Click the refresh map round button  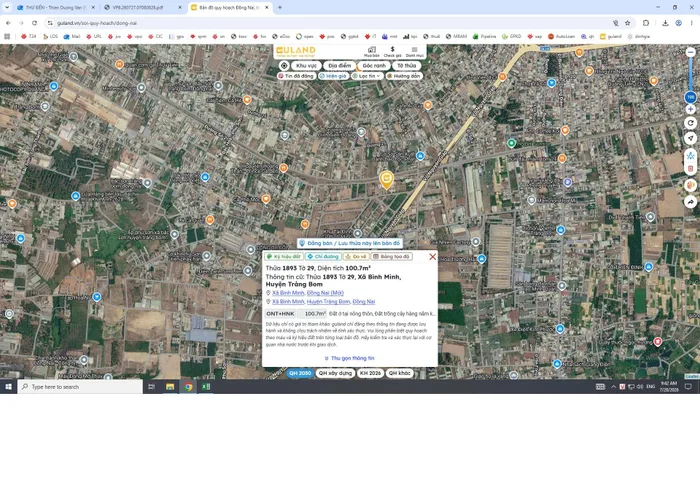[691, 123]
